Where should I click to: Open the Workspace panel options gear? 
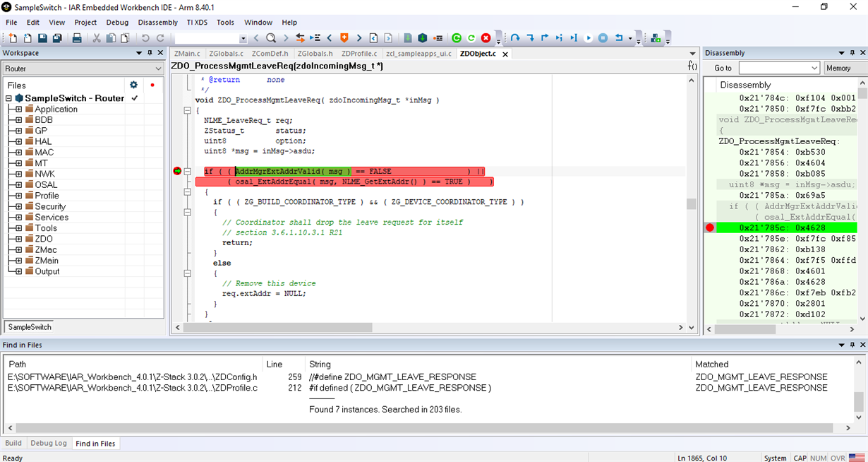tap(133, 85)
